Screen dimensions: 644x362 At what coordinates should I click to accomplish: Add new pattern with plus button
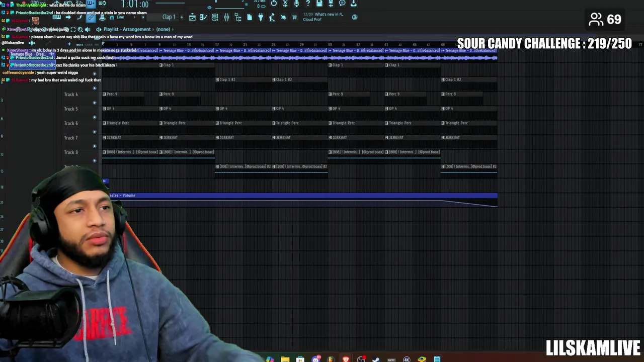[182, 17]
